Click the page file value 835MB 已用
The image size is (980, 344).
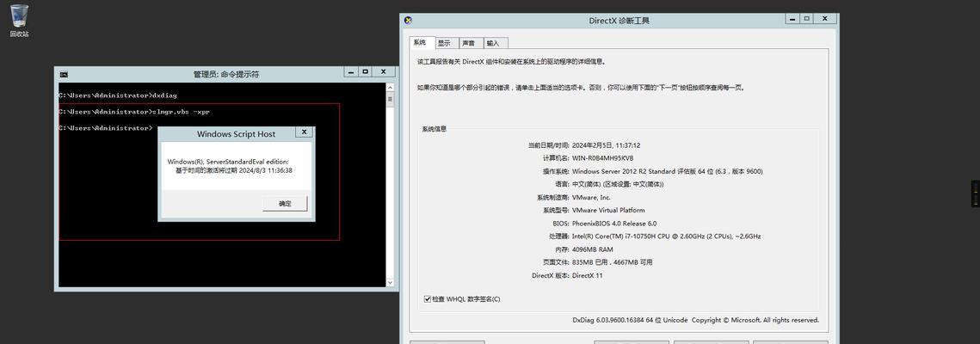pos(612,263)
